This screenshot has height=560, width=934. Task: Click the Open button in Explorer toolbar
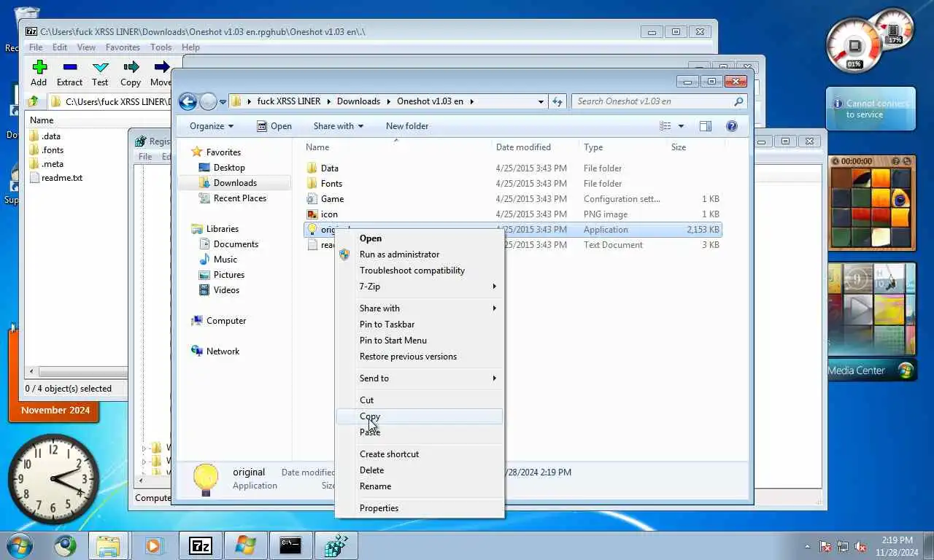click(x=274, y=126)
